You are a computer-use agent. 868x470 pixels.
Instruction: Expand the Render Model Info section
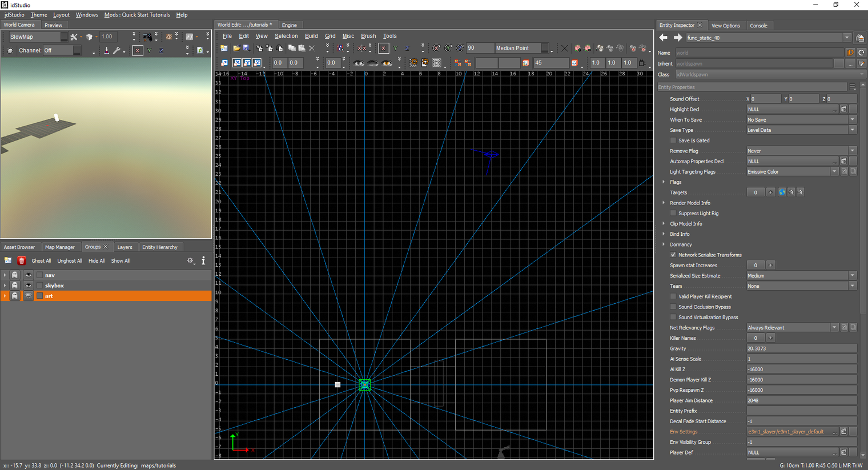664,203
